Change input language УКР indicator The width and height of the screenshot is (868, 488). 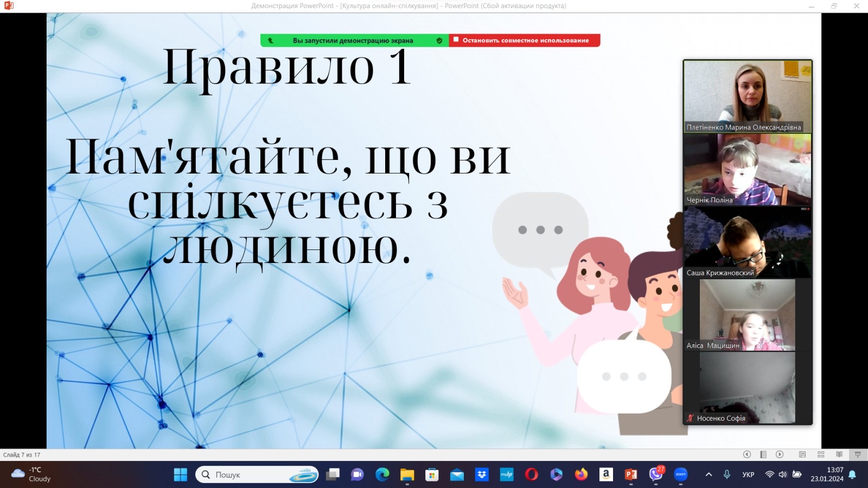748,474
